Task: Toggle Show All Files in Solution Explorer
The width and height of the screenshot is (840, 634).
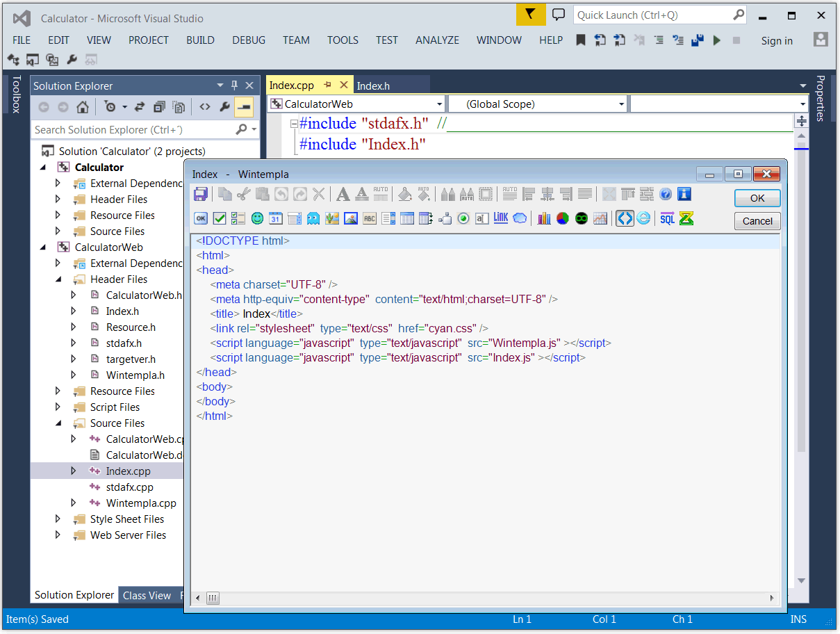Action: coord(179,107)
